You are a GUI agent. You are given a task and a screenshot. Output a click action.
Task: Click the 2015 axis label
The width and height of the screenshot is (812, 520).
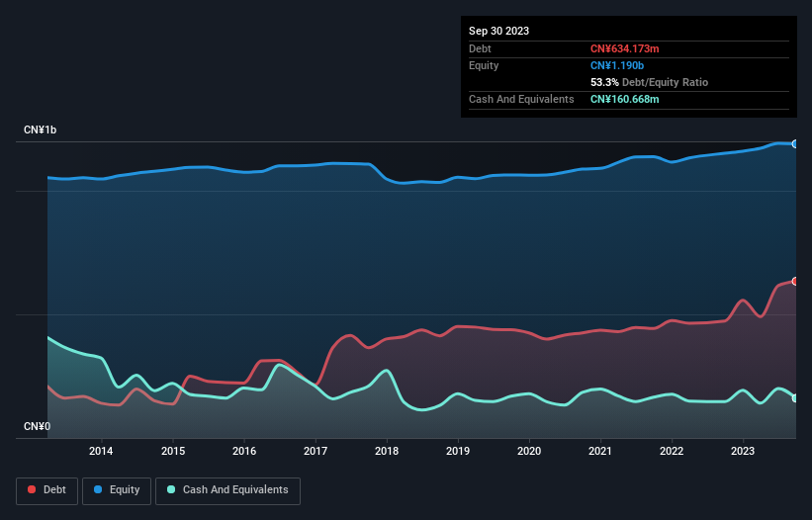[173, 451]
